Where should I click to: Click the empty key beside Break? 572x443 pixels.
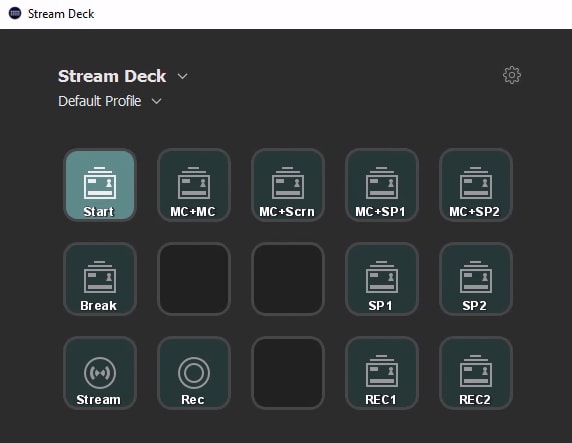(194, 279)
